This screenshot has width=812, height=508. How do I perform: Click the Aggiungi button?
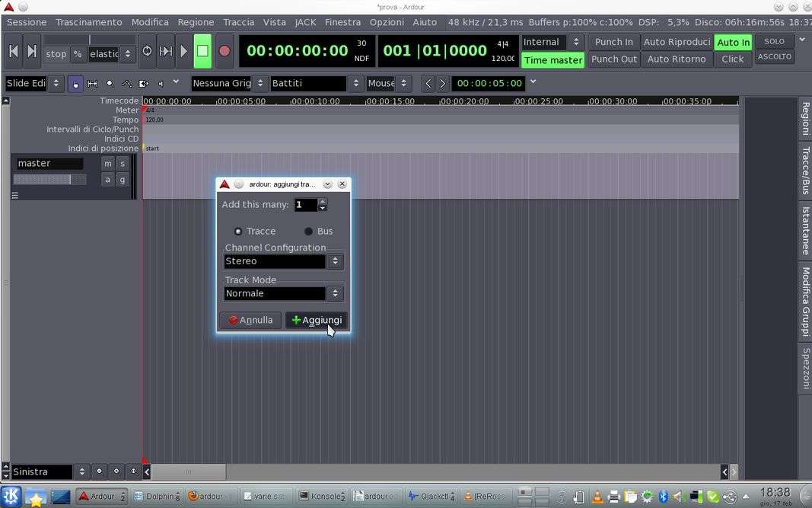317,320
